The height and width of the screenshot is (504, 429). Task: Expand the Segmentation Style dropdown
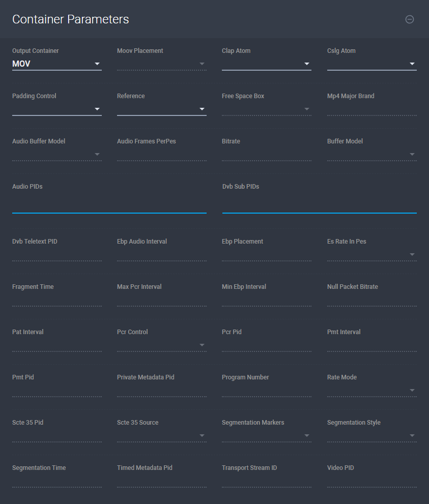371,436
